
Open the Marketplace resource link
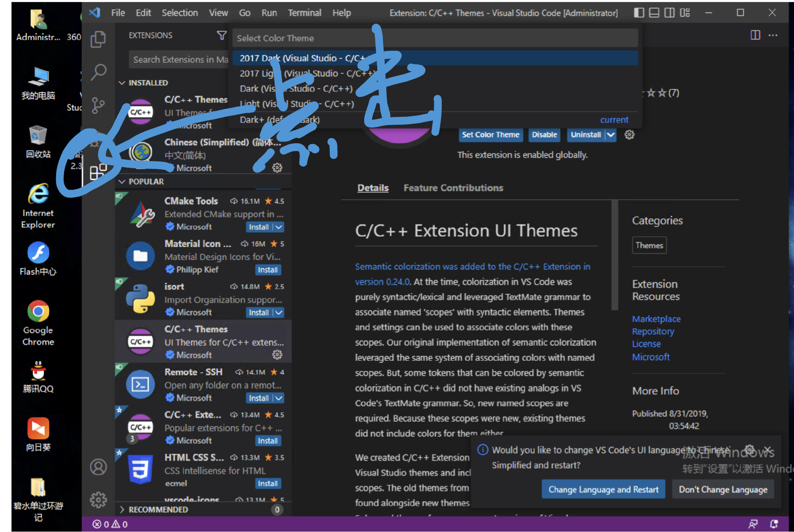click(656, 319)
